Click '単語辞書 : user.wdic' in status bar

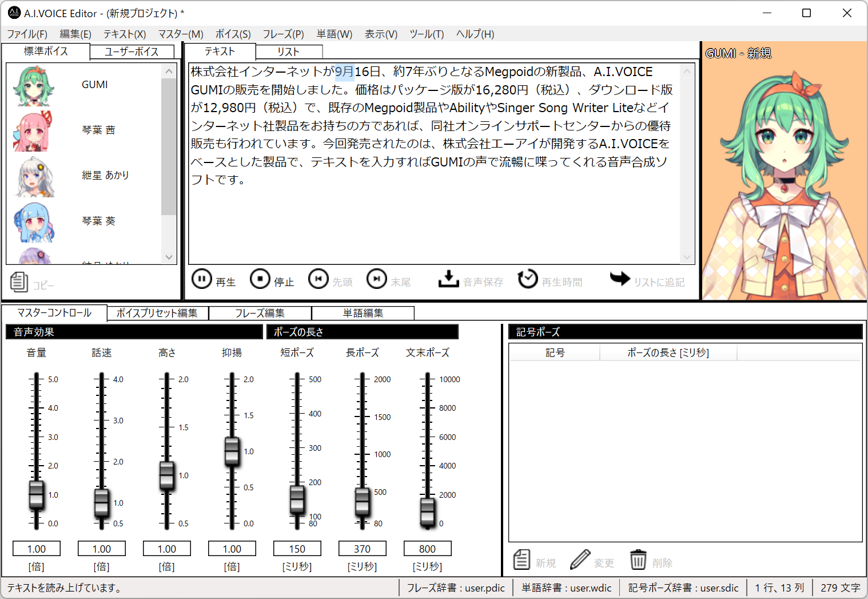click(x=567, y=588)
